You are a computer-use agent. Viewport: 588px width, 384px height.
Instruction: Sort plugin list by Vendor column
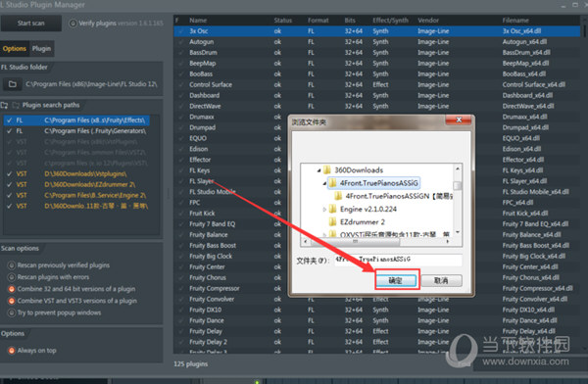coord(428,21)
